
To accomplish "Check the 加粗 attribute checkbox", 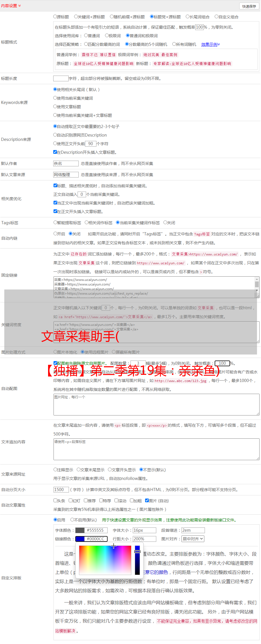I will (x=132, y=501).
